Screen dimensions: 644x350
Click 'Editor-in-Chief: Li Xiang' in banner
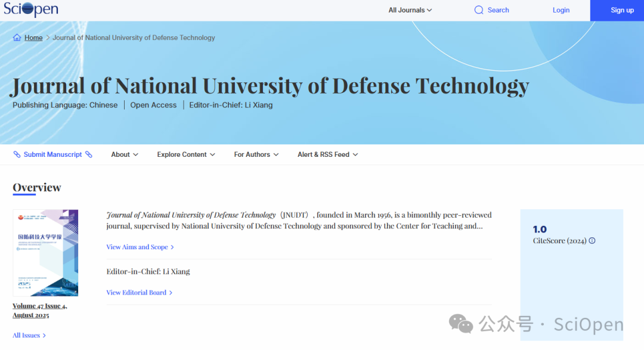point(231,105)
